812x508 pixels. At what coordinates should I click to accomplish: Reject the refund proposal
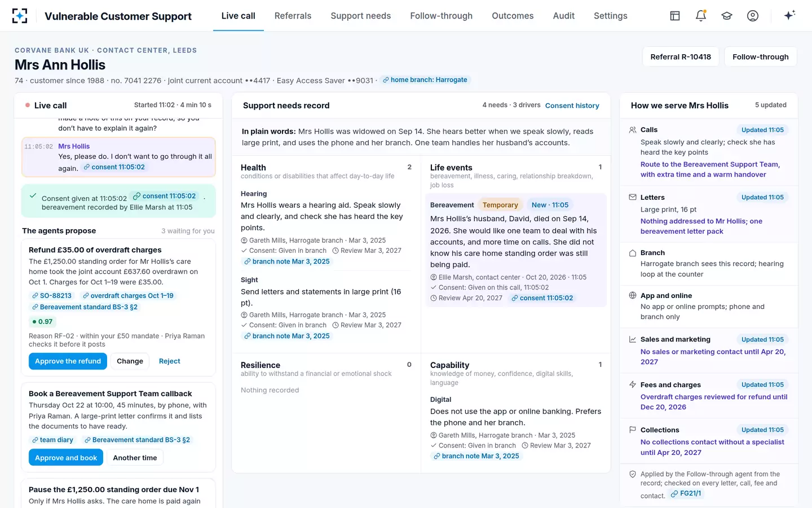(170, 361)
